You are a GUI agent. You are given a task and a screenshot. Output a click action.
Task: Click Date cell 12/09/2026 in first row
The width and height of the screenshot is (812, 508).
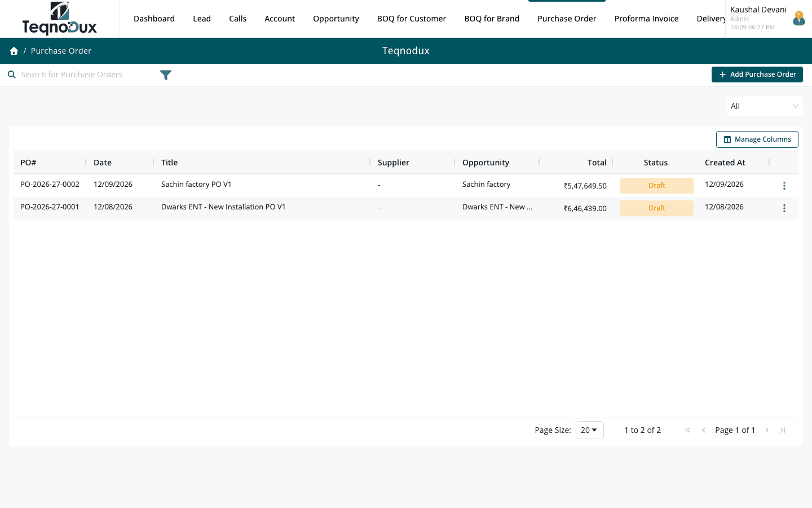point(113,185)
